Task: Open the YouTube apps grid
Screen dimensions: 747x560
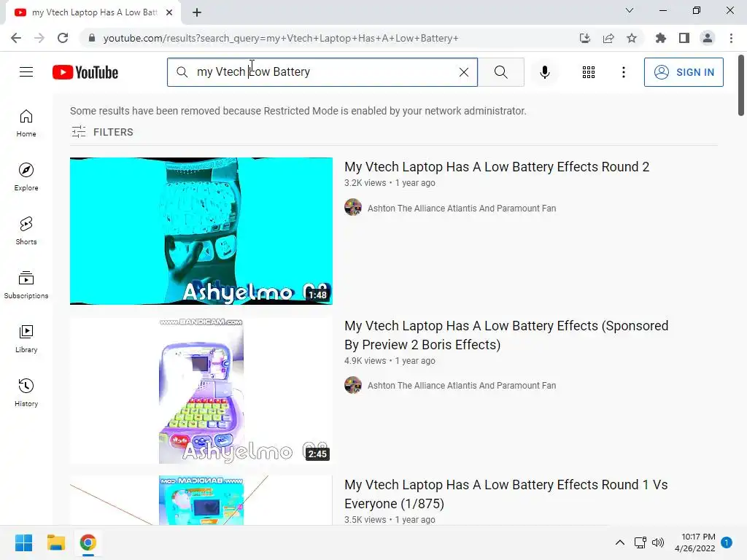Action: tap(589, 72)
